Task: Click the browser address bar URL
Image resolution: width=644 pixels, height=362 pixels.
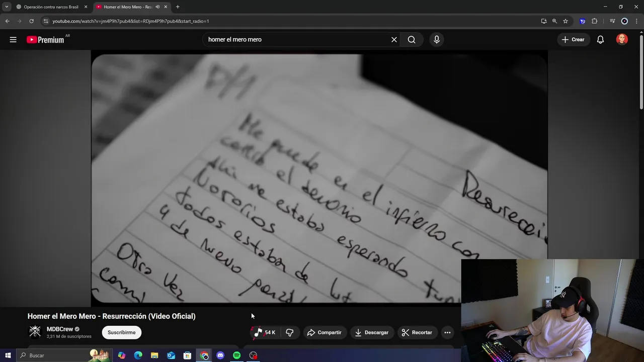Action: click(131, 21)
